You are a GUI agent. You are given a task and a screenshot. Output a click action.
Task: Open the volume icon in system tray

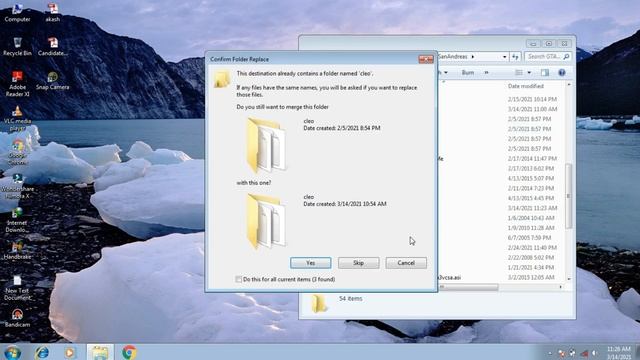click(594, 353)
